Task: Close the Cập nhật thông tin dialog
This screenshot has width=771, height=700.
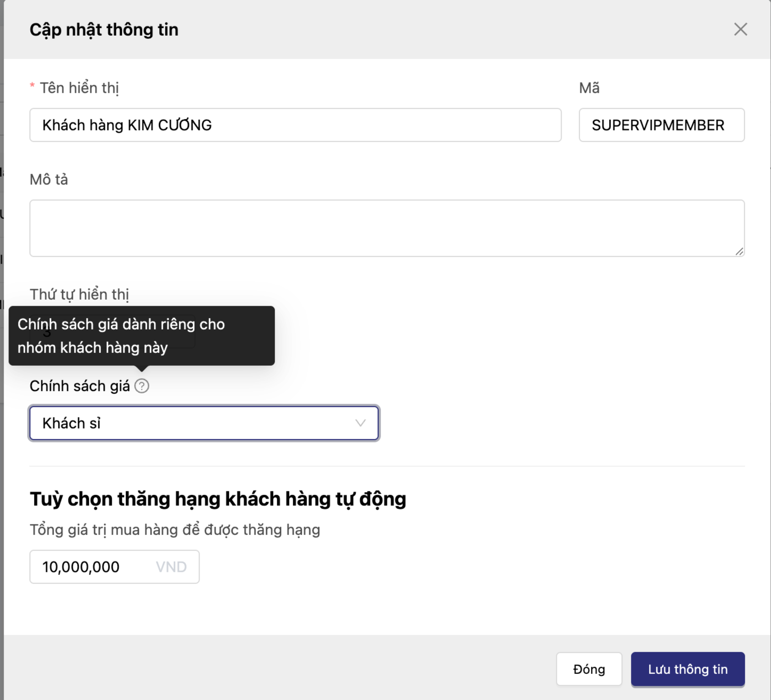Action: 740,29
